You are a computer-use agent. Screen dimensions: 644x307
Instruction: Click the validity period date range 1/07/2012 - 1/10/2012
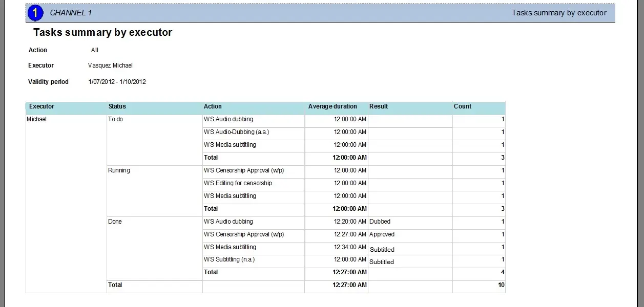(117, 82)
